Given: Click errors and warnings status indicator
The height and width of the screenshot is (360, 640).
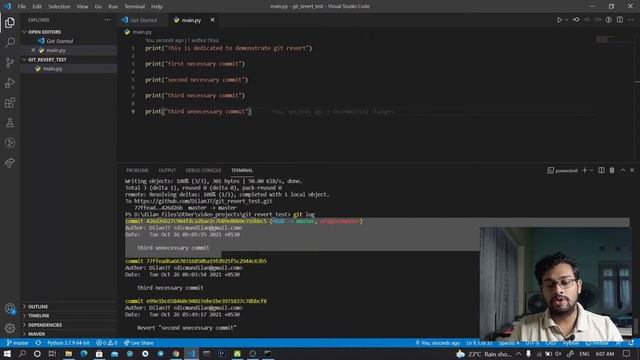Looking at the screenshot, I should click(x=107, y=343).
